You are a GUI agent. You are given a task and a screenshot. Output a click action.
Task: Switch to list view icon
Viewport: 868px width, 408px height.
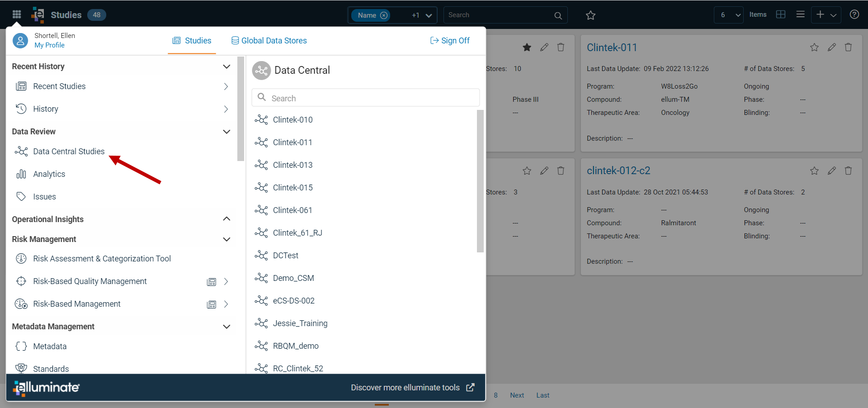[800, 14]
